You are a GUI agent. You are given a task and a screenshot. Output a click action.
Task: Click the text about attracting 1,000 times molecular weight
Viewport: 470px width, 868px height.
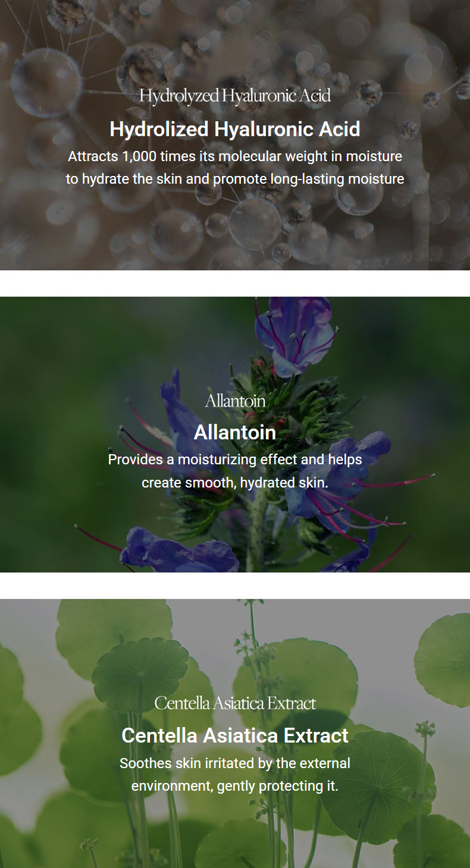point(235,156)
